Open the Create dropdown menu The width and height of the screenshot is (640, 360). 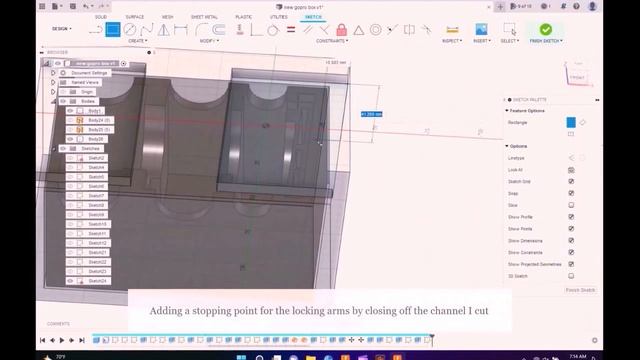pyautogui.click(x=138, y=41)
